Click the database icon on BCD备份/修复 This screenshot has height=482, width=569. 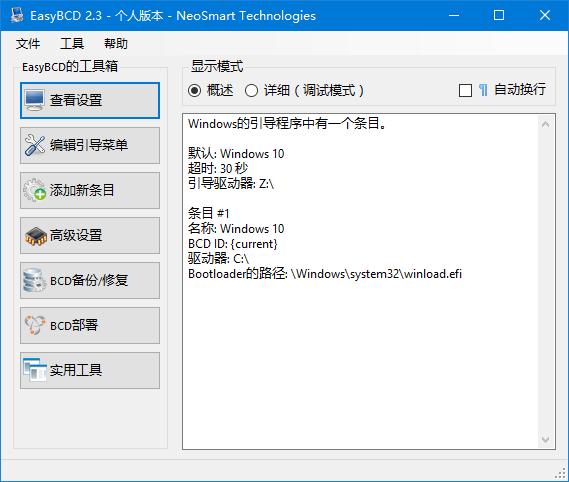[34, 280]
